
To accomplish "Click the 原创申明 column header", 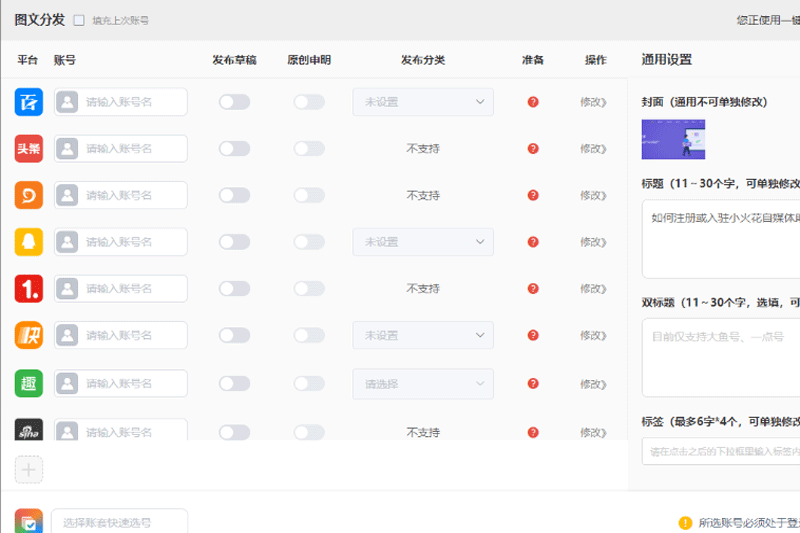I will [x=308, y=60].
